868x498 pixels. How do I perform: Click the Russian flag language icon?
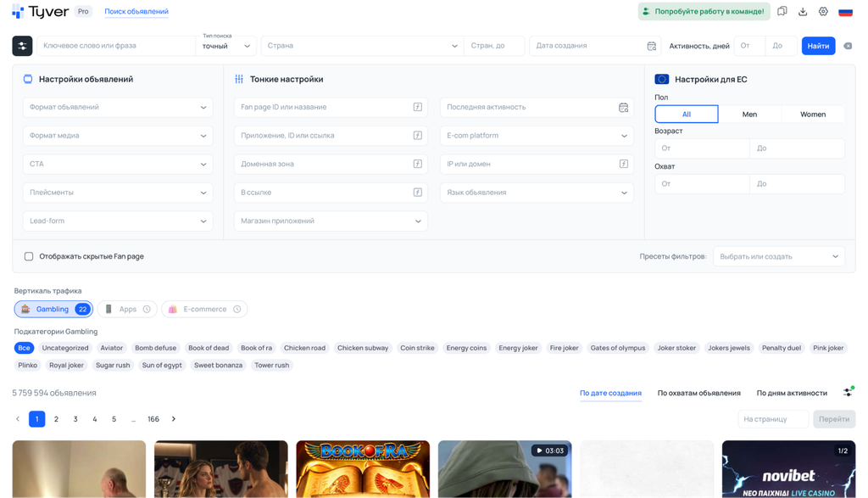tap(845, 12)
